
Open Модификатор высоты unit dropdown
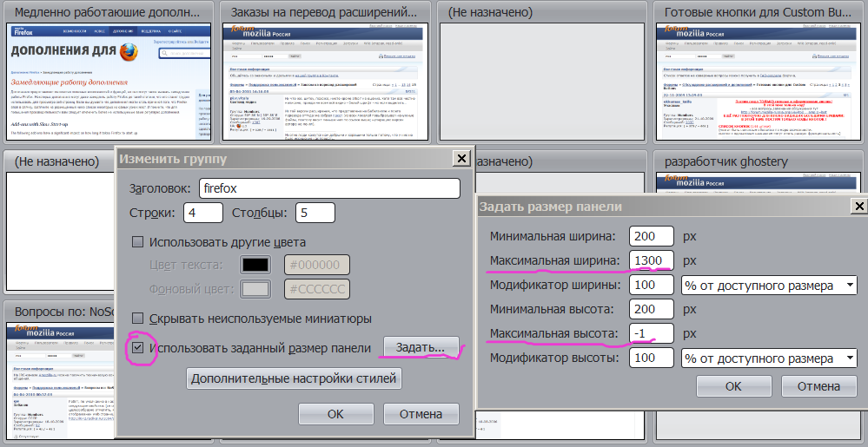[768, 358]
